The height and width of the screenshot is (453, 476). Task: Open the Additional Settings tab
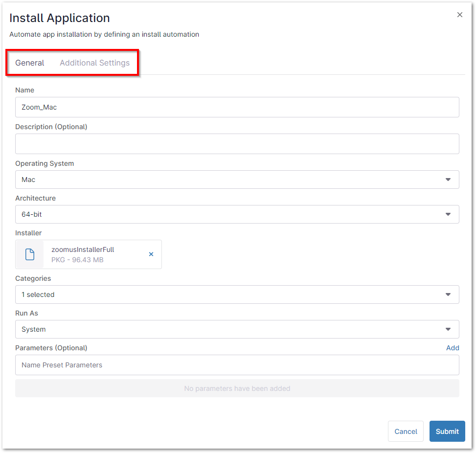point(94,63)
